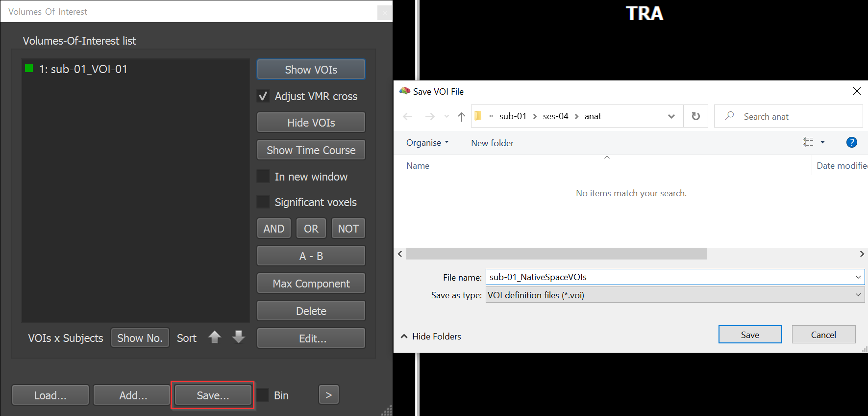Collapse the Hide Folders expander
868x416 pixels.
click(431, 336)
